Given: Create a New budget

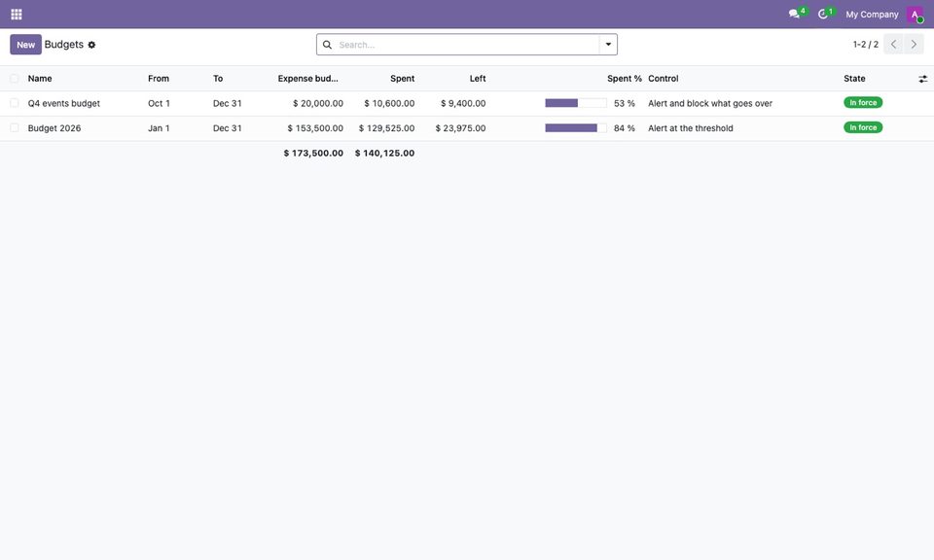Looking at the screenshot, I should pos(25,45).
